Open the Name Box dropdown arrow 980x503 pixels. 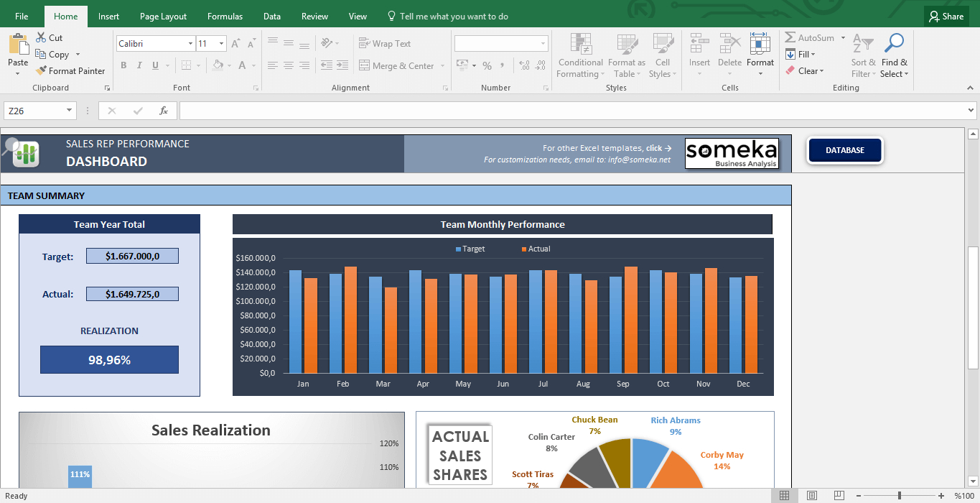[70, 111]
